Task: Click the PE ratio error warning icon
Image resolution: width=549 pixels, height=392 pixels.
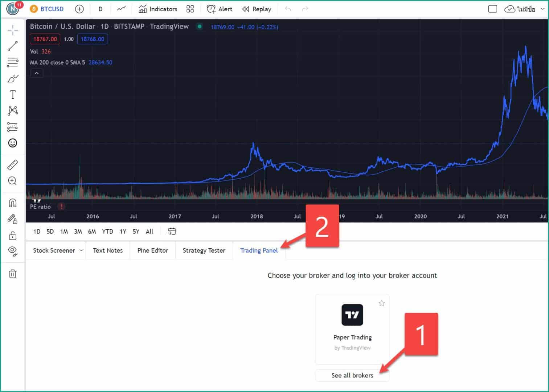Action: (61, 207)
